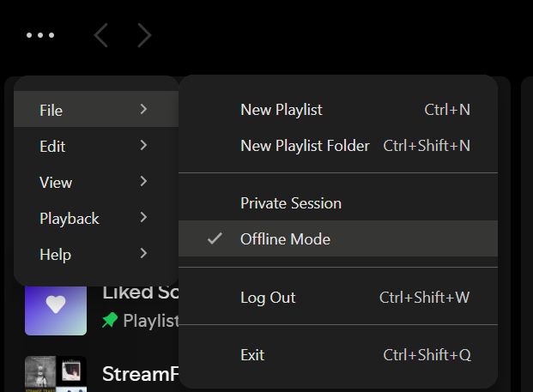Screen dimensions: 533x392
Task: Click Exit to quit Spotify
Action: click(x=252, y=355)
